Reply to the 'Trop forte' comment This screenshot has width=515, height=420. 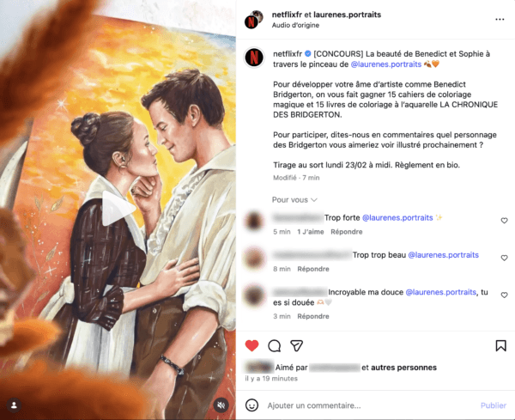[347, 232]
